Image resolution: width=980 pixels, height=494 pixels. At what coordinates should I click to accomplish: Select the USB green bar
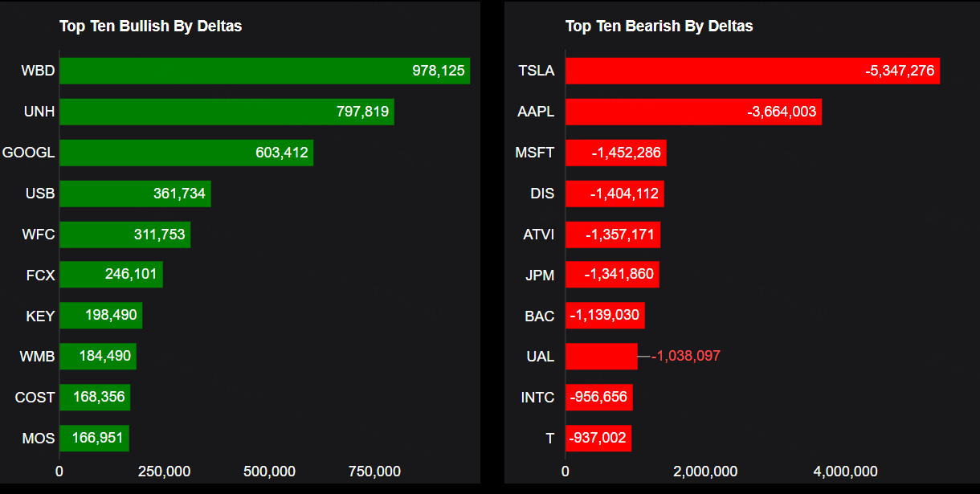point(135,194)
